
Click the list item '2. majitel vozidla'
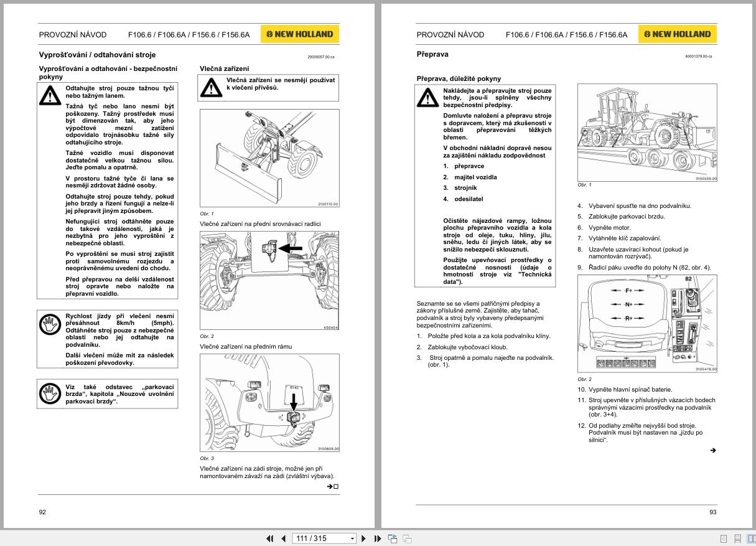coord(470,177)
